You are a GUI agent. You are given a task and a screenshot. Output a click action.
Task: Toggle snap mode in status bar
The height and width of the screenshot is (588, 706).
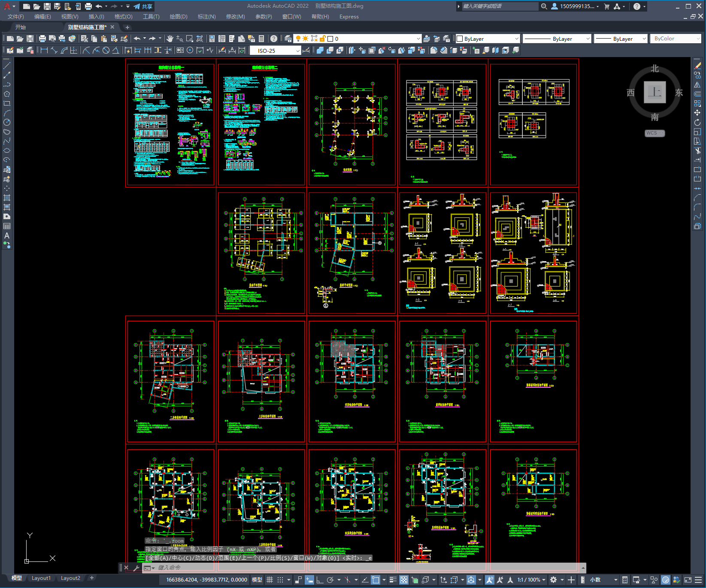tap(280, 580)
